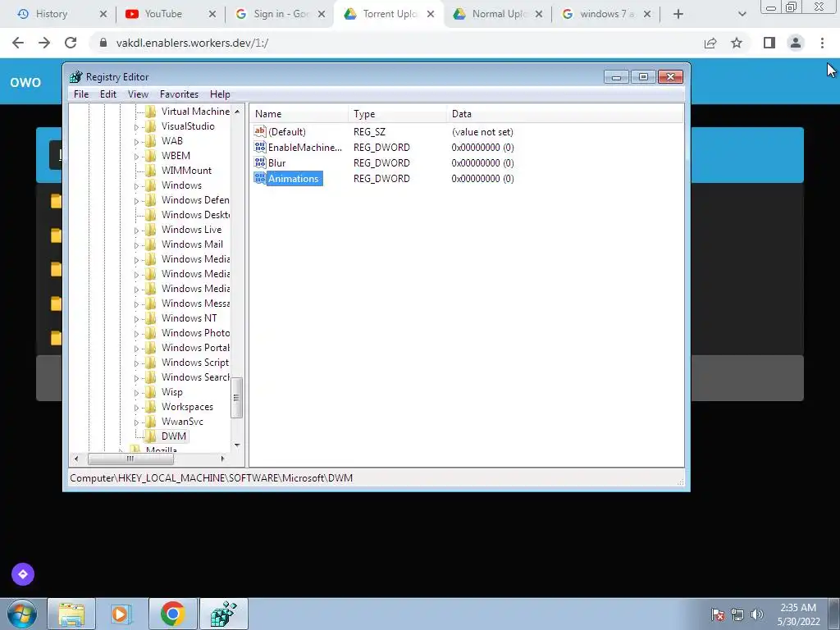Sort values by Name column header
The width and height of the screenshot is (840, 630).
tap(299, 113)
